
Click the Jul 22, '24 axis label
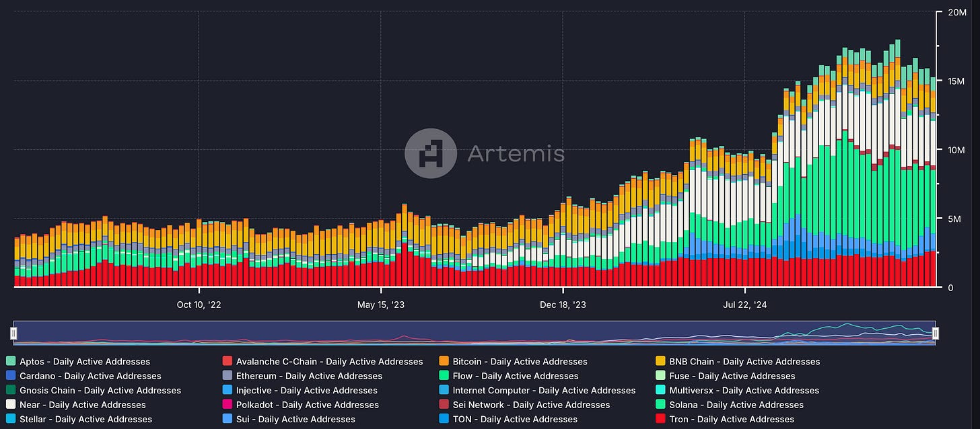[x=745, y=305]
